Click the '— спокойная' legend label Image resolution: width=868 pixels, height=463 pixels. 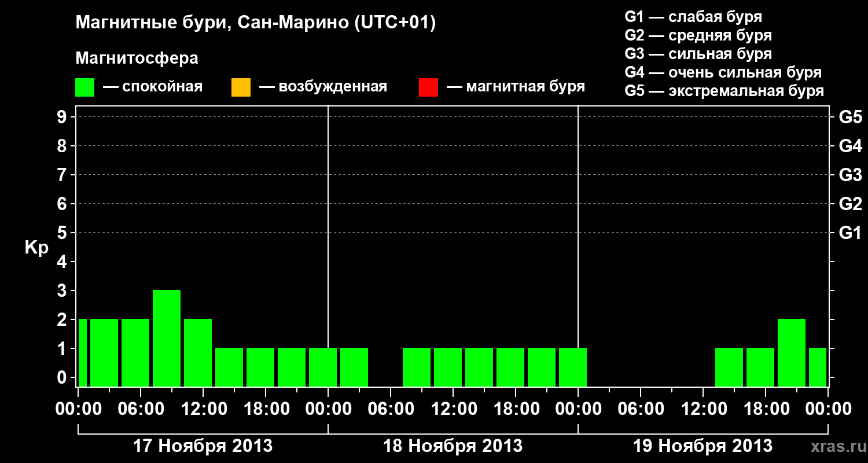tap(153, 87)
